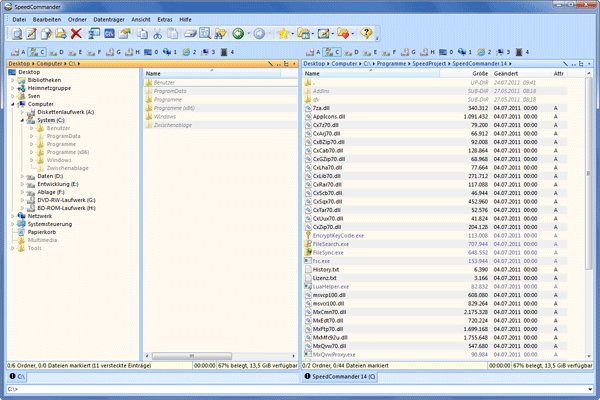Screen dimensions: 600x400
Task: Click left panel horizontal scrollbar thumb
Action: [192, 356]
